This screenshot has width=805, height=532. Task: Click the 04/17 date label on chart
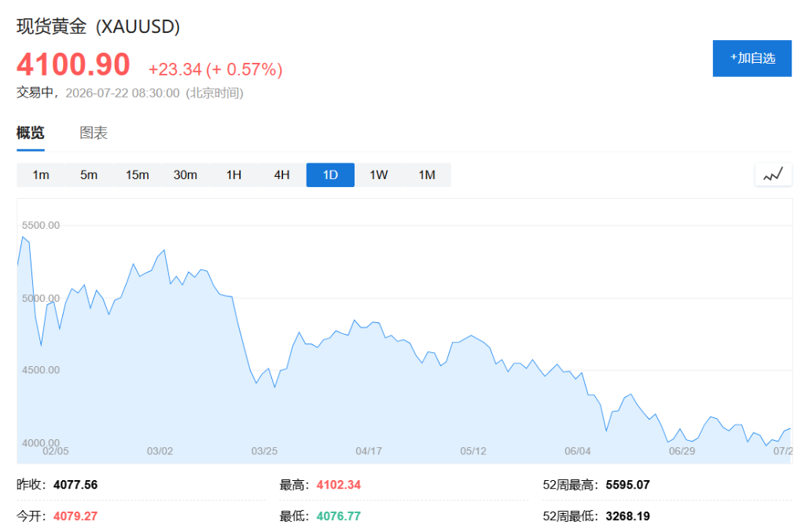click(x=369, y=451)
